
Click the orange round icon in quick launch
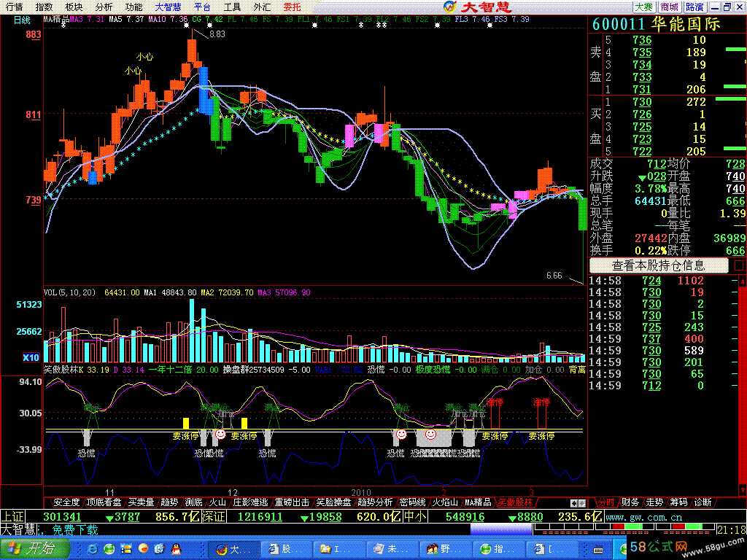click(143, 549)
